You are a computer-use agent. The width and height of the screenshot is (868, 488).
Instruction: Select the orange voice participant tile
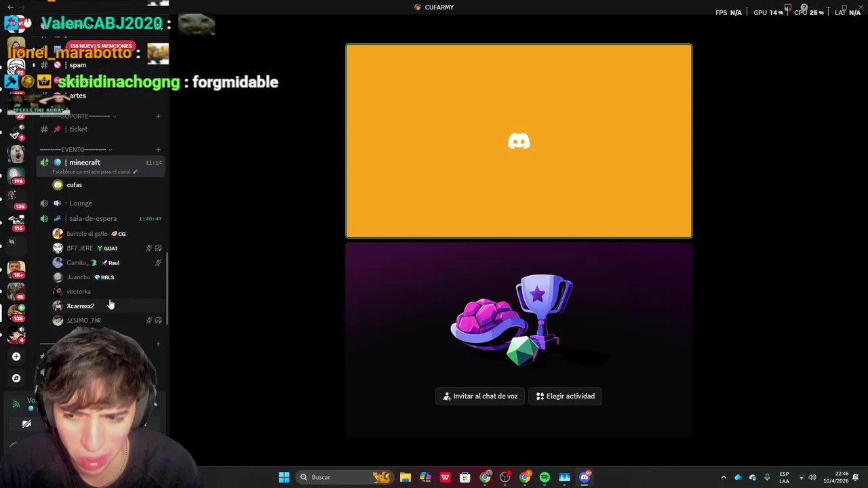pyautogui.click(x=519, y=141)
